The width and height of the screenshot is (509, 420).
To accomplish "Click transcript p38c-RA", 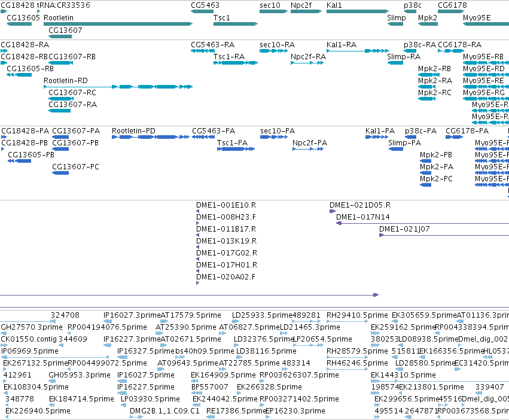I will pos(410,51).
